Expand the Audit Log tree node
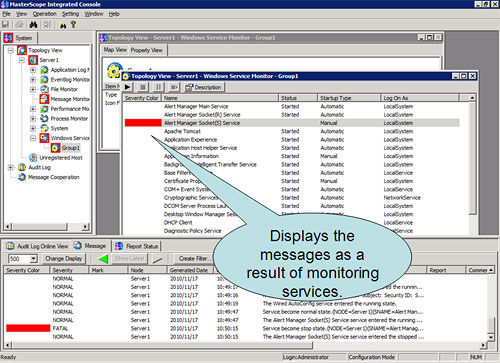This screenshot has width=500, height=363. click(11, 167)
